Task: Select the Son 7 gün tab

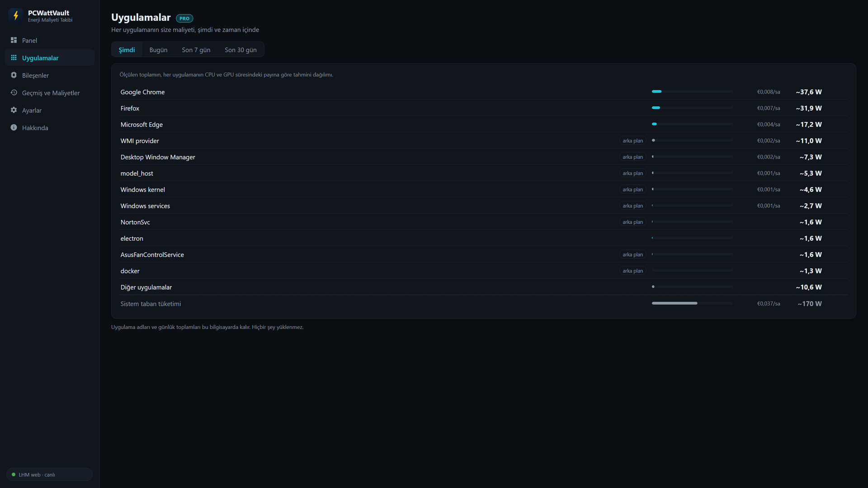Action: point(196,50)
